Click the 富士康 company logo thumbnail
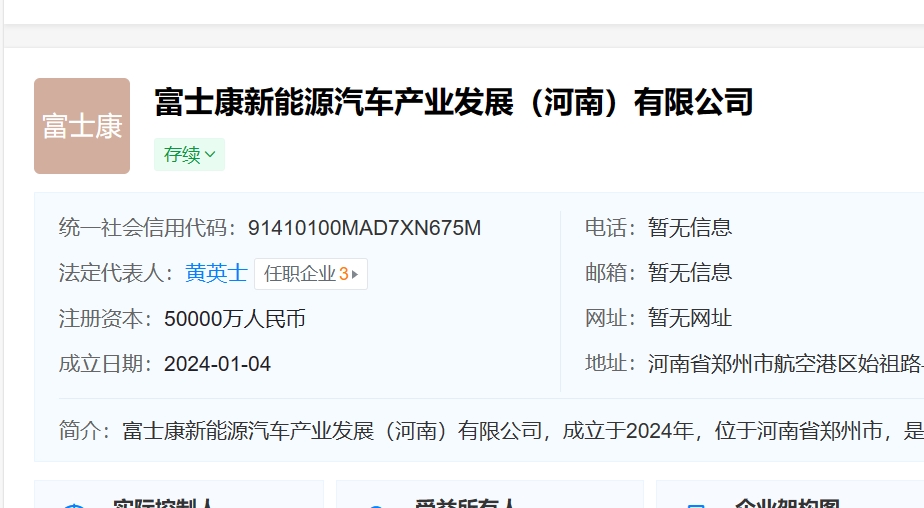The height and width of the screenshot is (508, 924). (82, 126)
